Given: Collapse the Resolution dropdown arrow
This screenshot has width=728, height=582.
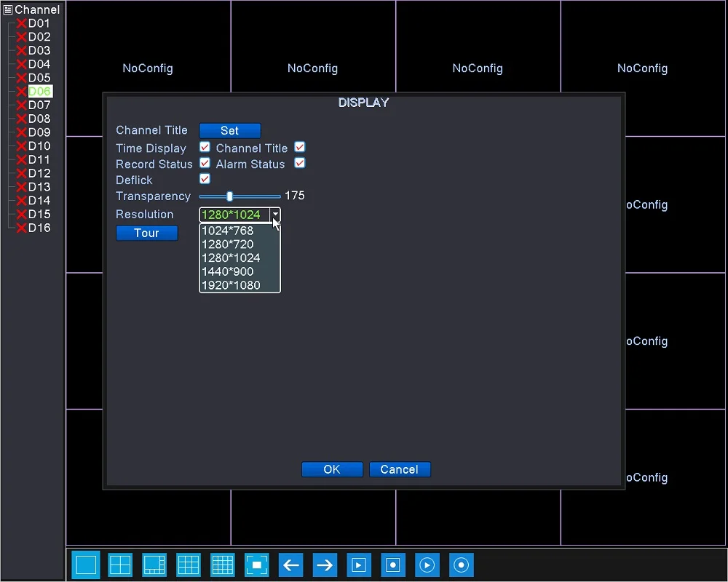Looking at the screenshot, I should 275,215.
